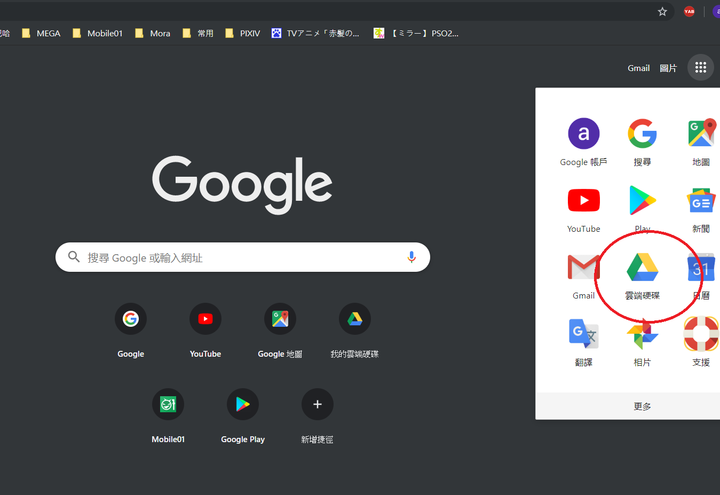This screenshot has height=495, width=720.
Task: Open 雲端硬碟 (Drive) in the apps panel
Action: pos(642,276)
